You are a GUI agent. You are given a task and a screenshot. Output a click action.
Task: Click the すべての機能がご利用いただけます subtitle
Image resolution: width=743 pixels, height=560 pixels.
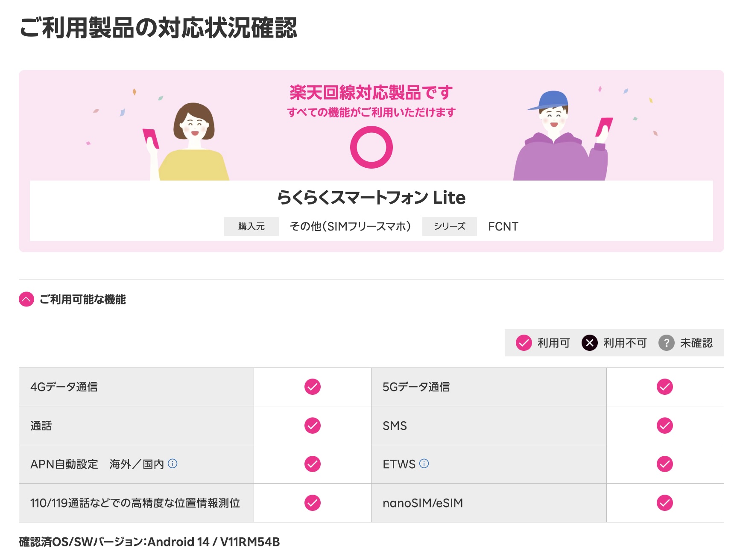pos(371,112)
